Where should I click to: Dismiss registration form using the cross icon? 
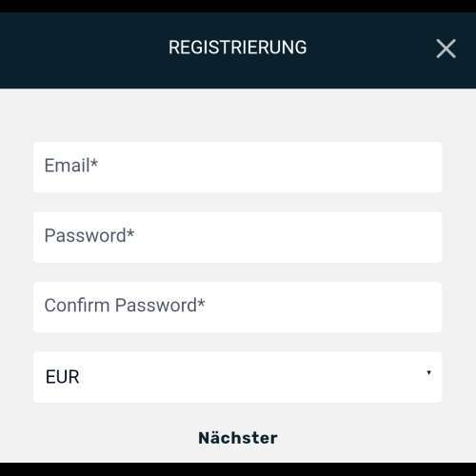pos(446,49)
